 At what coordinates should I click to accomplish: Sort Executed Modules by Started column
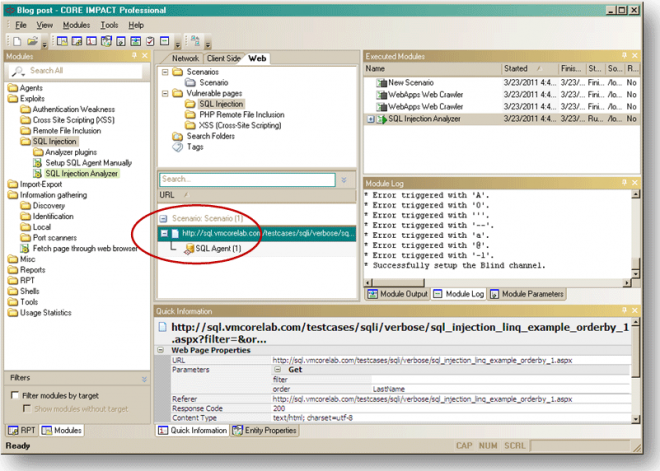point(530,69)
